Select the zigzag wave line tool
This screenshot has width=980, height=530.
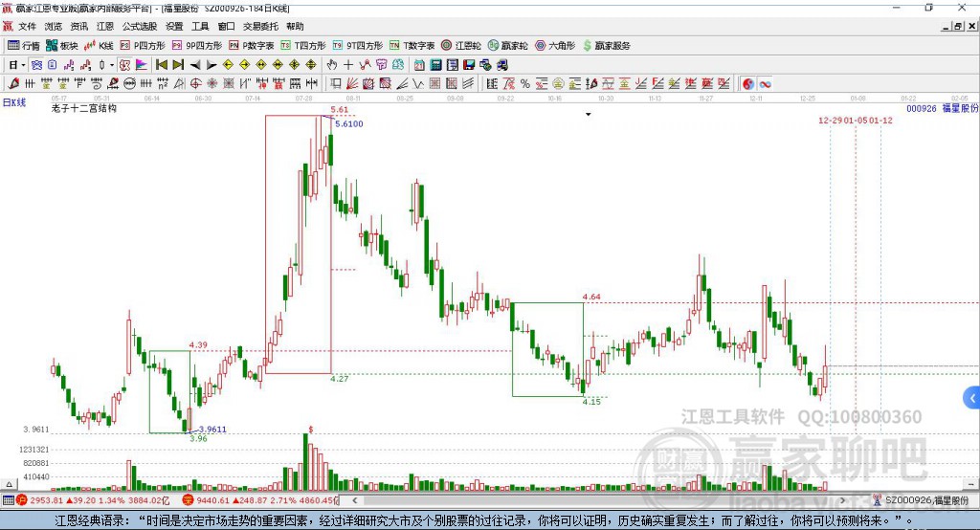(417, 84)
